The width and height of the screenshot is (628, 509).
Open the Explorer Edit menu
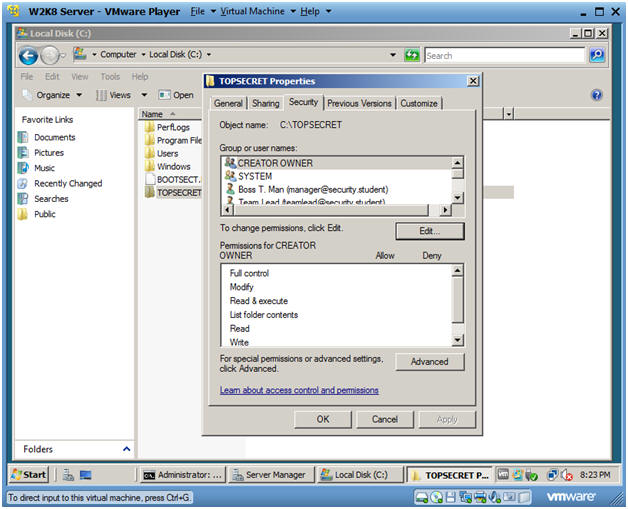[x=52, y=76]
